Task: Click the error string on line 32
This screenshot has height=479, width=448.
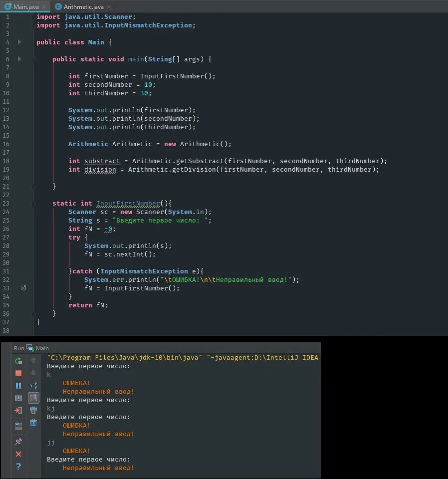Action: tap(226, 280)
